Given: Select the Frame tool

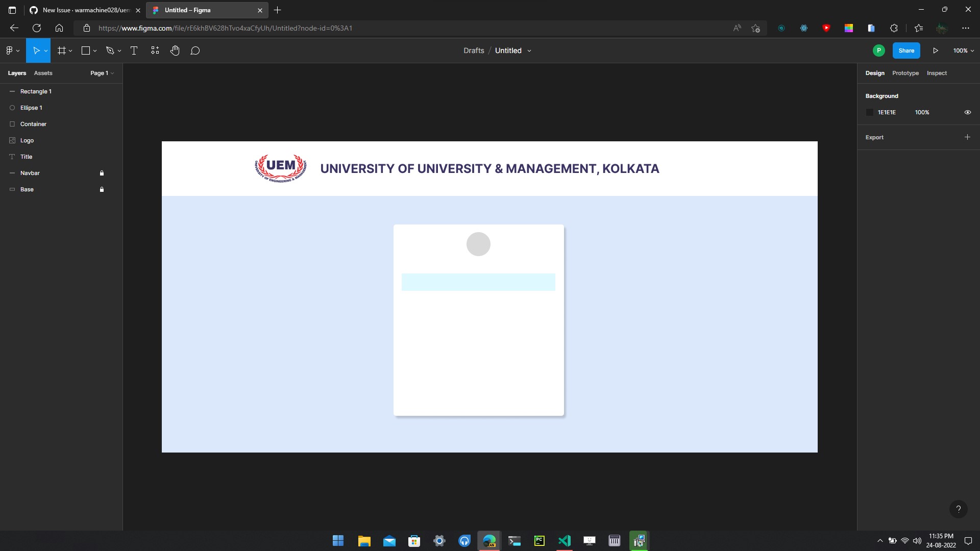Looking at the screenshot, I should 62,51.
